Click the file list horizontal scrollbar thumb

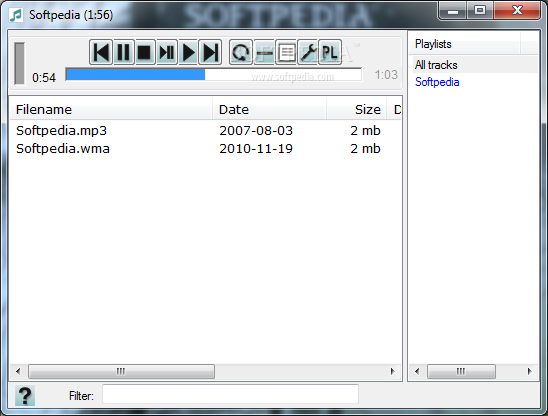(x=121, y=371)
